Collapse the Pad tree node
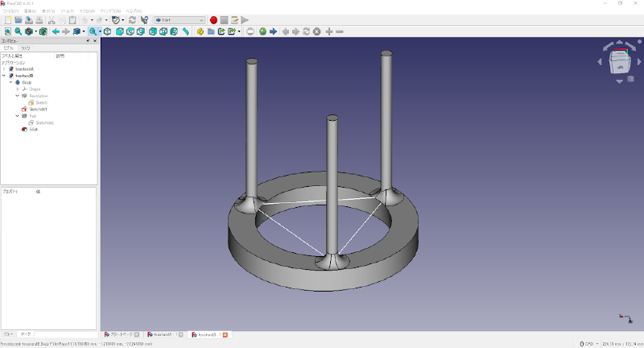Image resolution: width=644 pixels, height=348 pixels. coord(17,116)
